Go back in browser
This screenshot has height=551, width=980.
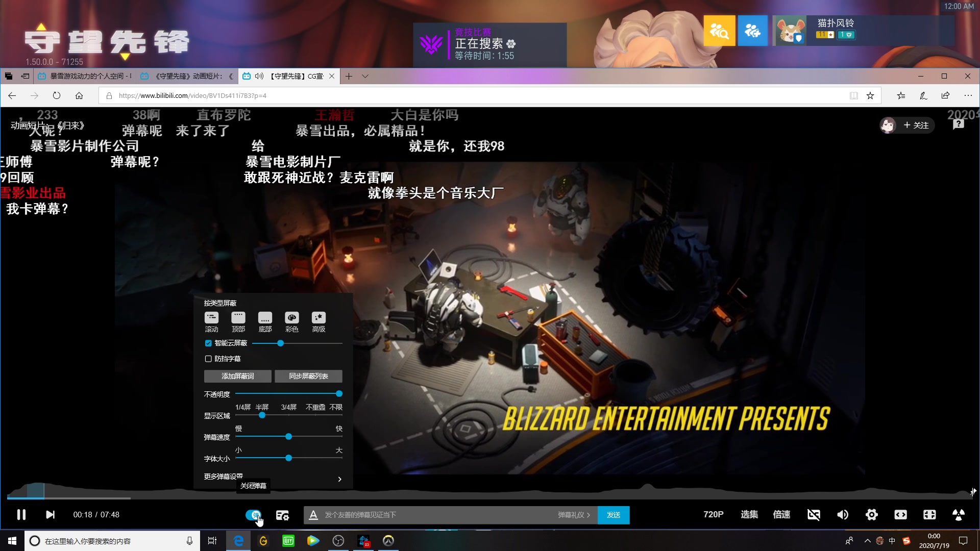click(12, 95)
